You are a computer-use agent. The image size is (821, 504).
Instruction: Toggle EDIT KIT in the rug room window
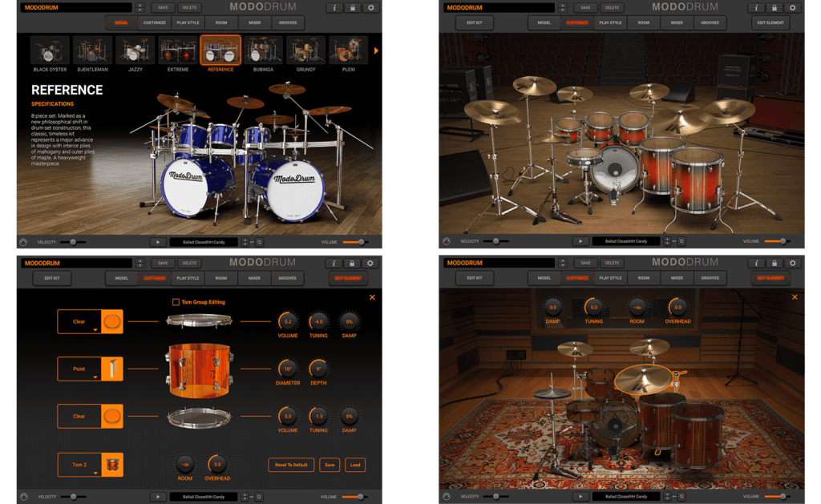click(x=475, y=278)
